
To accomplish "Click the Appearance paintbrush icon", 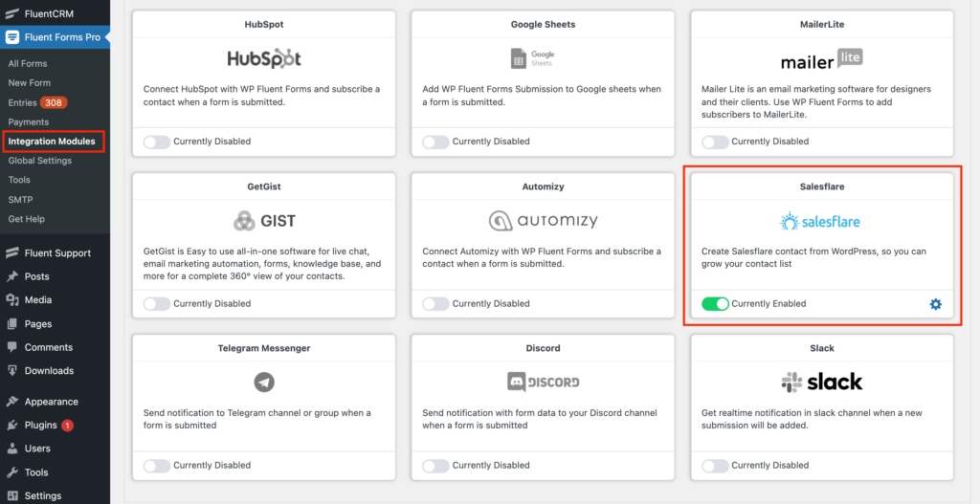I will (x=11, y=402).
